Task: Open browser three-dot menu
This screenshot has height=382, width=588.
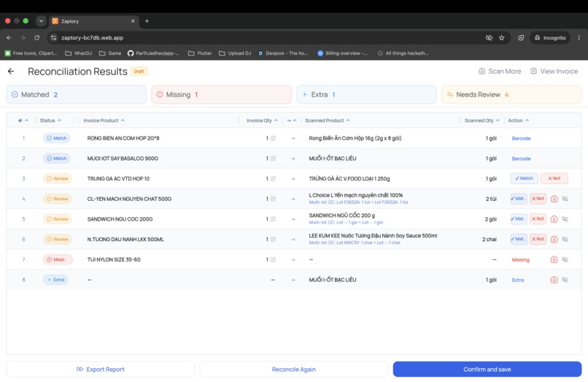Action: pyautogui.click(x=579, y=37)
